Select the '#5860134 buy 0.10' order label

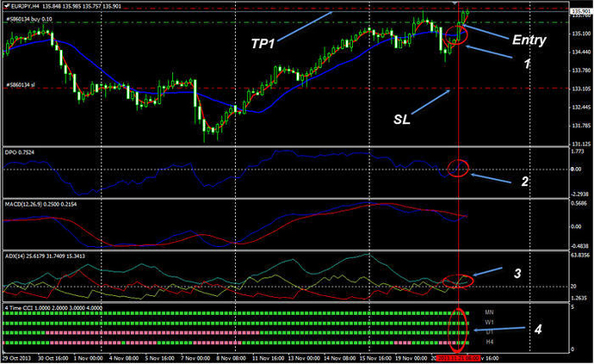click(29, 19)
